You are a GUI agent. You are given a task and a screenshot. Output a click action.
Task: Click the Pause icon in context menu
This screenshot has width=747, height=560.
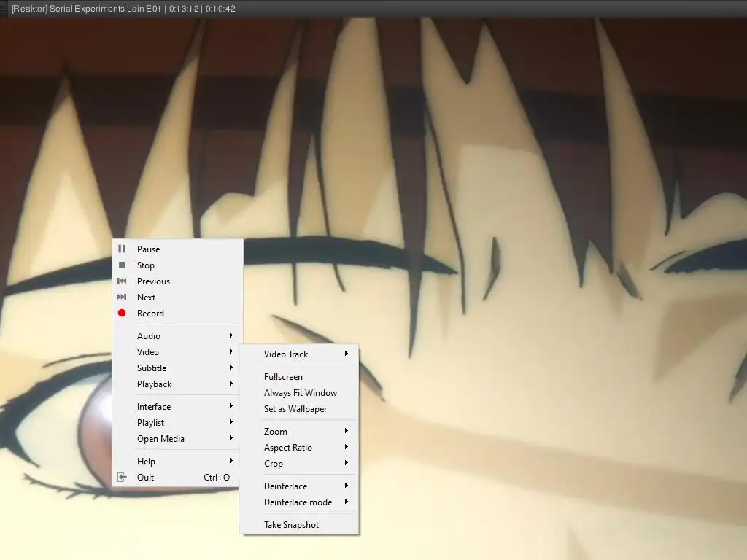[122, 249]
